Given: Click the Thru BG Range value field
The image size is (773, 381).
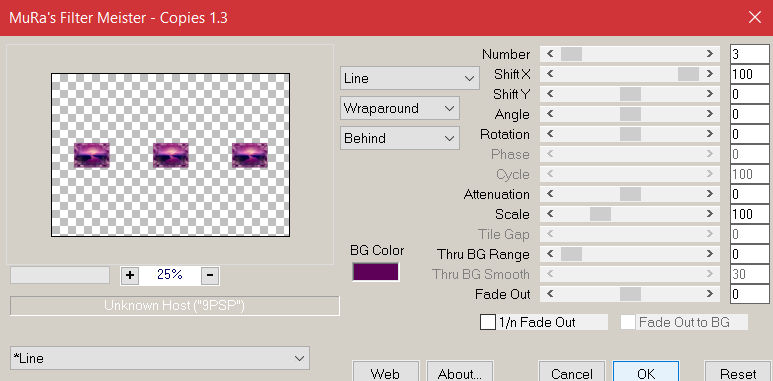Looking at the screenshot, I should coord(750,254).
